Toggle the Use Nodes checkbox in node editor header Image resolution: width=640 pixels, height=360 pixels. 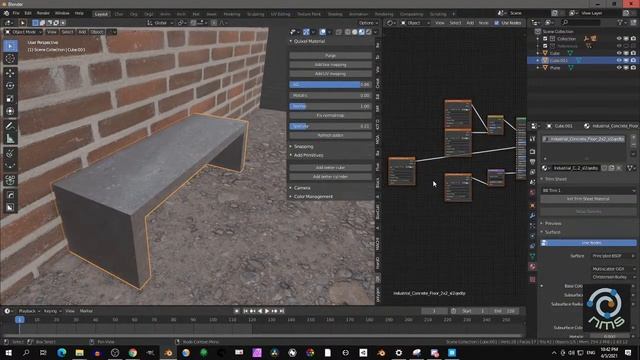pos(496,23)
